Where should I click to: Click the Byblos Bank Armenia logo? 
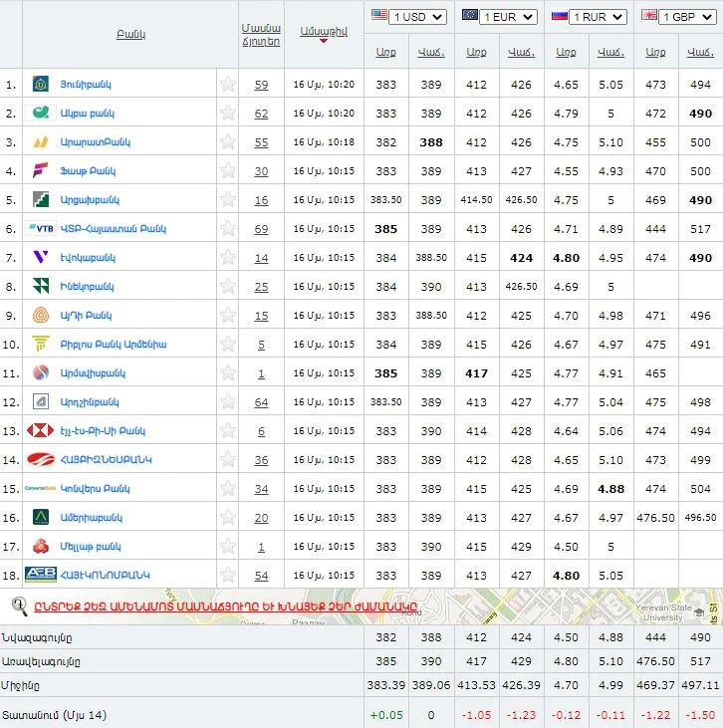(x=41, y=344)
